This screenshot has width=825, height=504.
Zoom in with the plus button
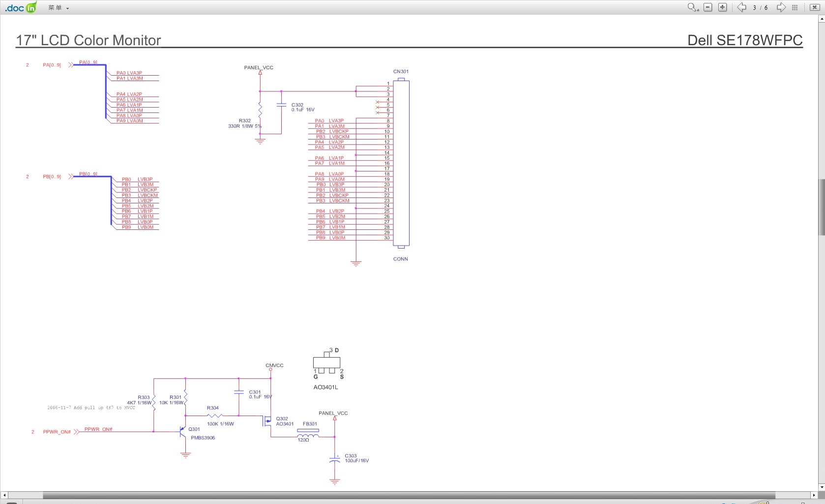pyautogui.click(x=723, y=7)
